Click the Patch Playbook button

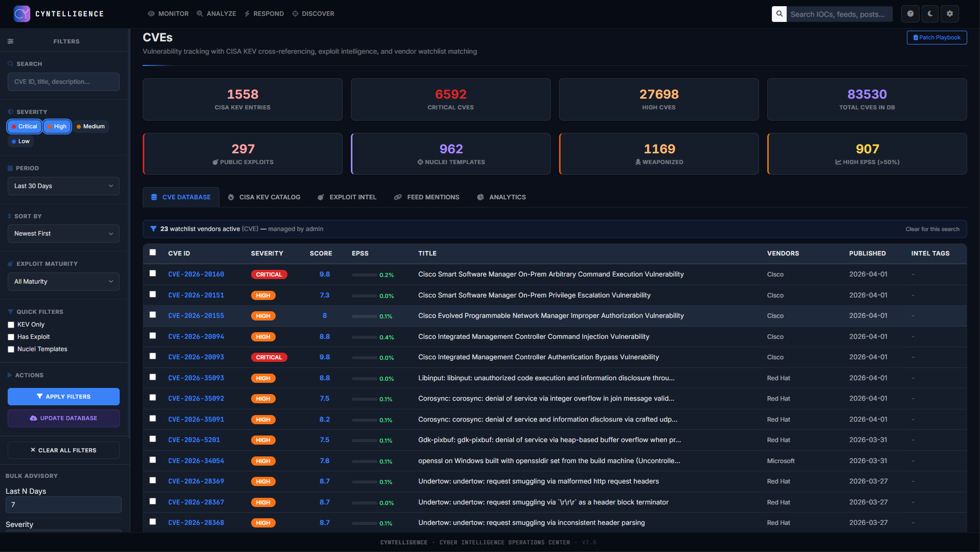coord(937,38)
